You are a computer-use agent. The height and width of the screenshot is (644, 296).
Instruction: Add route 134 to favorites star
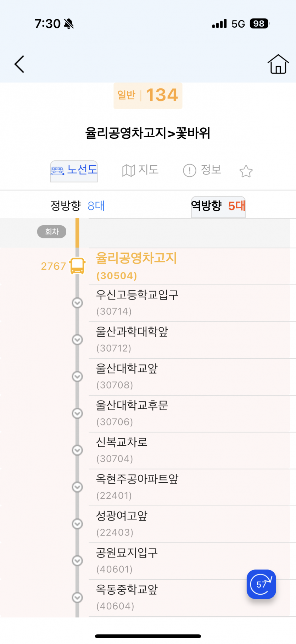[x=246, y=171]
